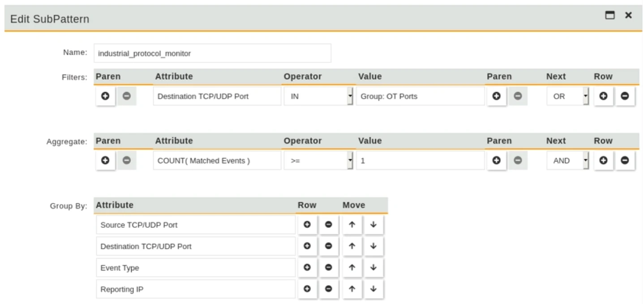Add a row after the COUNT aggregate
The width and height of the screenshot is (644, 304).
[603, 161]
